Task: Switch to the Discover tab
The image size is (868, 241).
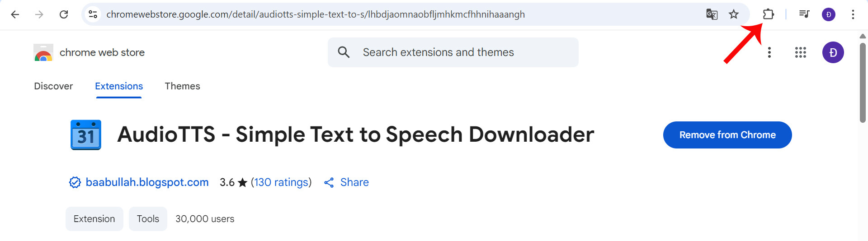Action: [53, 86]
